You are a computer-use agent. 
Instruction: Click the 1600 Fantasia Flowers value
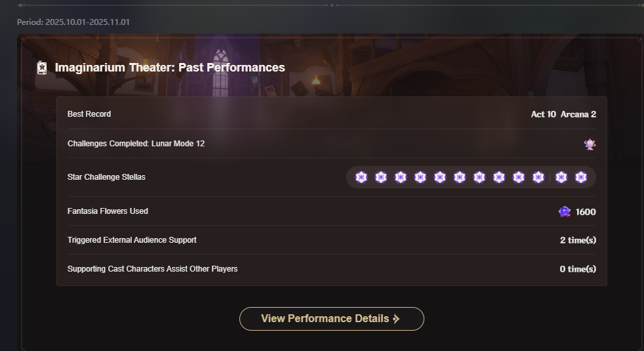[586, 211]
